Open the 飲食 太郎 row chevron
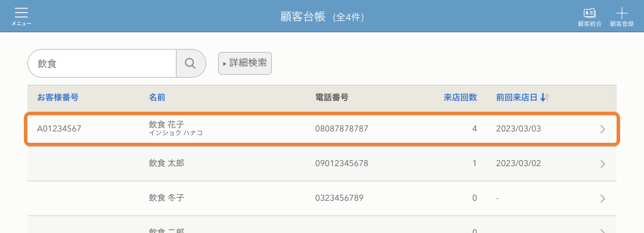Image resolution: width=644 pixels, height=233 pixels. [602, 164]
